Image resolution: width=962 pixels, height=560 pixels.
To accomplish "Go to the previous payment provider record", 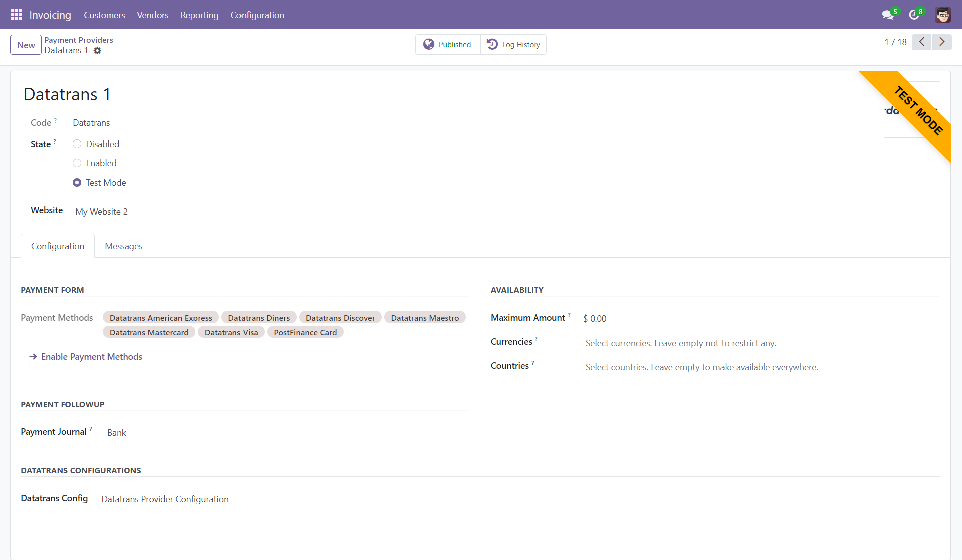I will tap(921, 42).
